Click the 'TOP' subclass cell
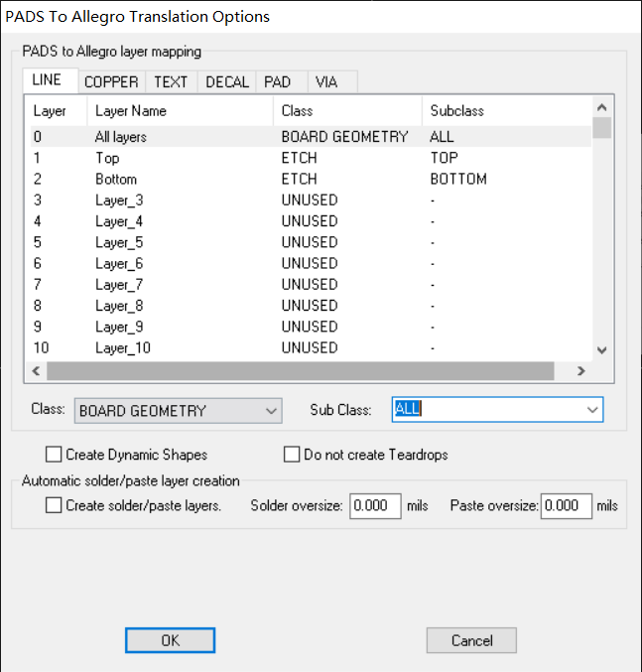The image size is (642, 672). pyautogui.click(x=445, y=158)
